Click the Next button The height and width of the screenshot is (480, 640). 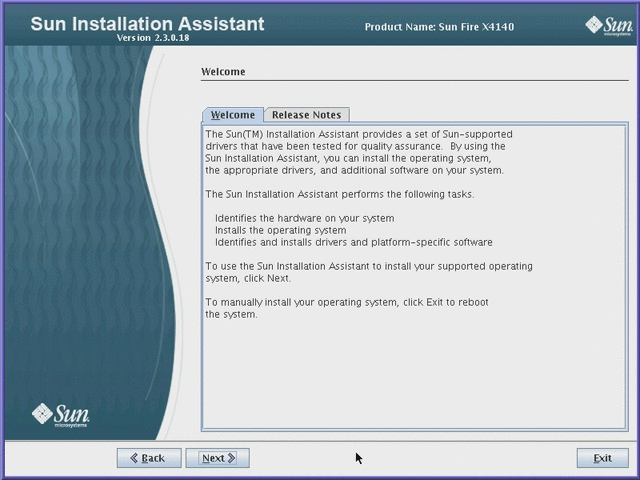click(x=218, y=458)
